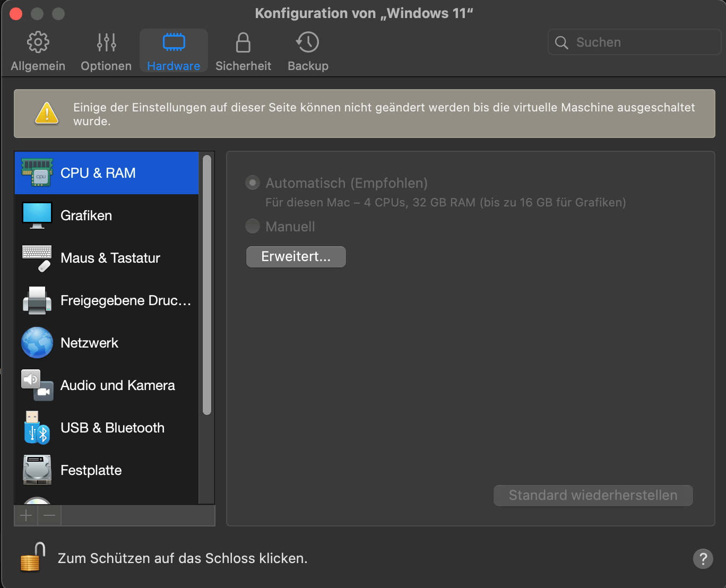Click Standard wiederherstellen button
The image size is (726, 588).
(593, 495)
